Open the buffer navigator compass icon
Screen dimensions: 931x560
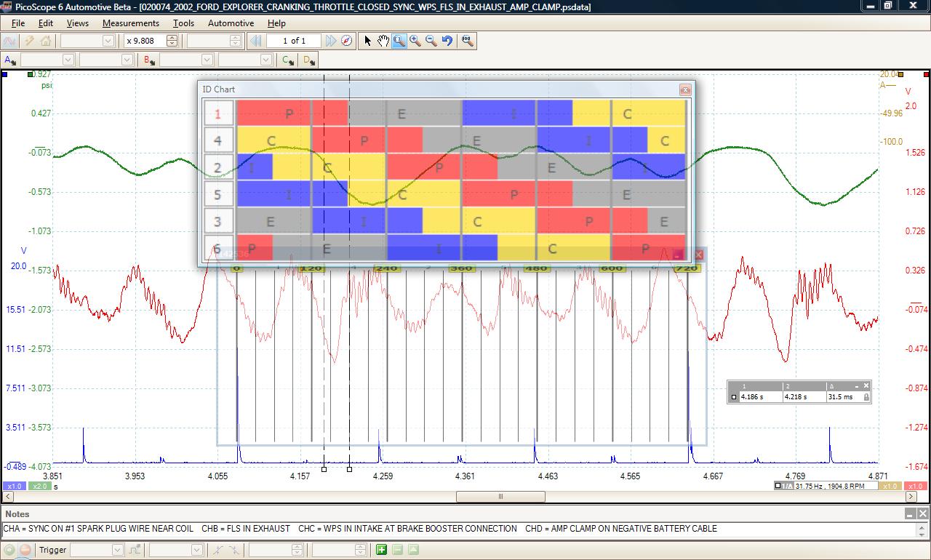tap(347, 41)
